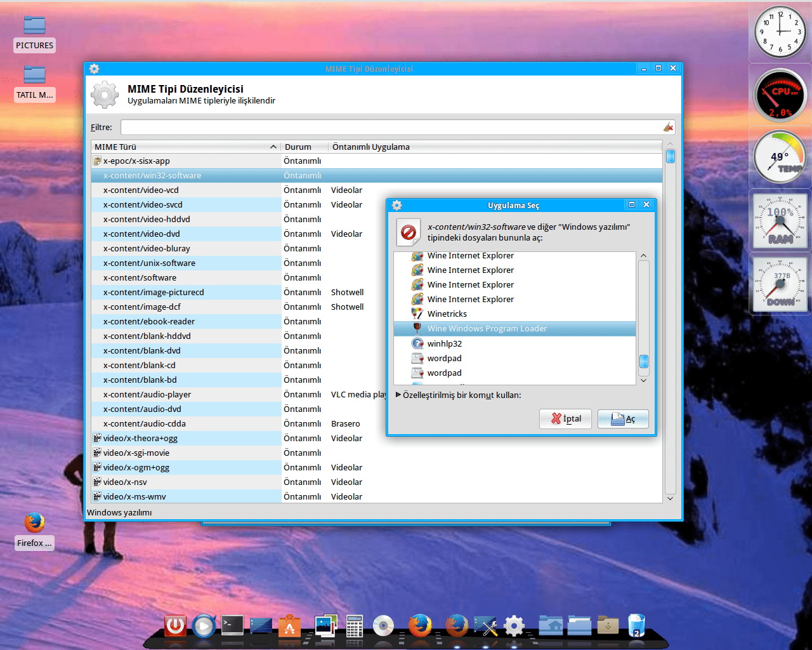Clear the filter using the broom icon

point(668,128)
